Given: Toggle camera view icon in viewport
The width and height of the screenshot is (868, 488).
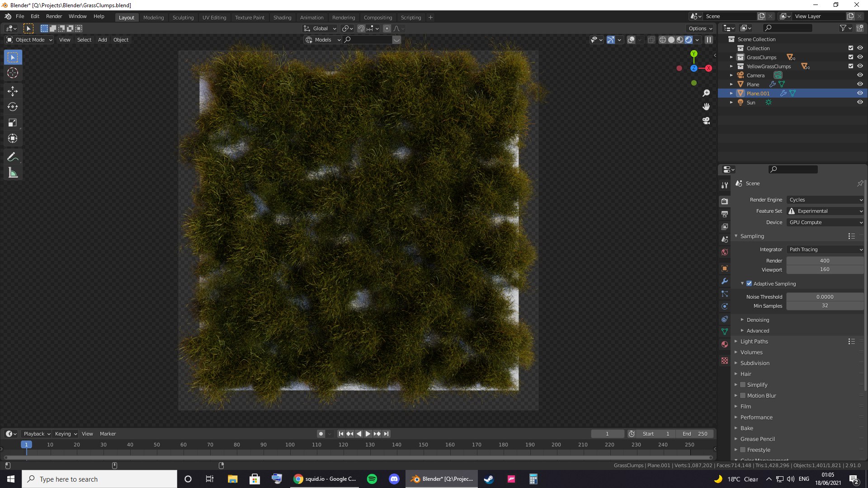Looking at the screenshot, I should 706,121.
